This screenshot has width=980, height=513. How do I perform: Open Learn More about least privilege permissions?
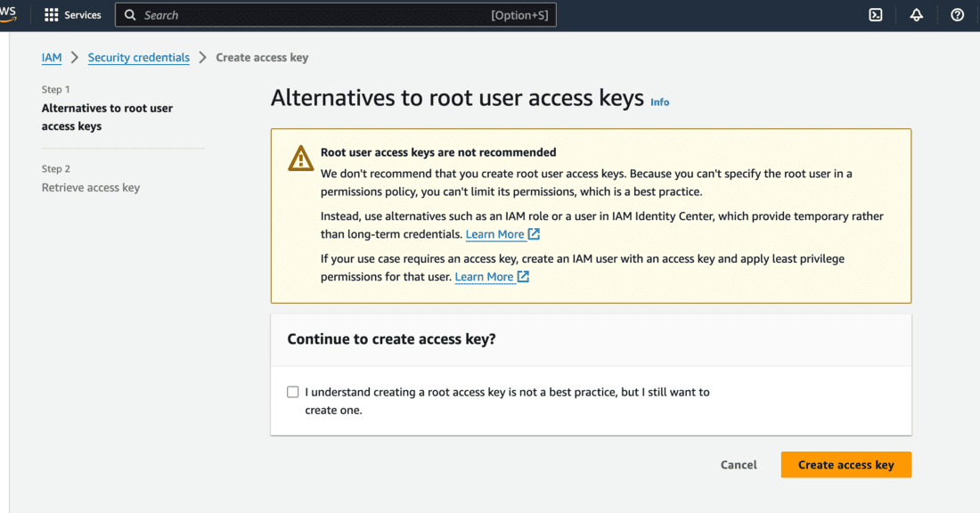pos(484,277)
